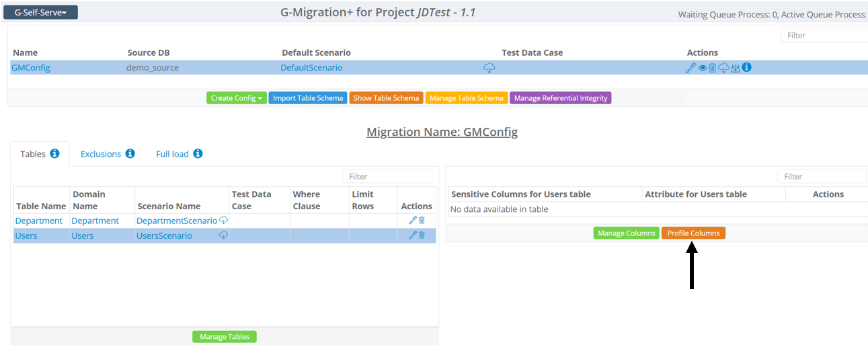
Task: Click Attribute for Users table header
Action: tap(696, 194)
